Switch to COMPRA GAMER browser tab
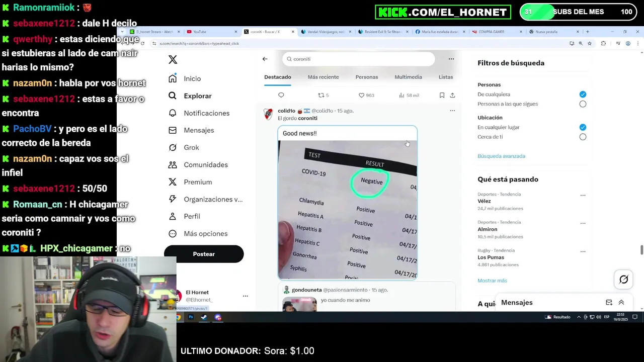This screenshot has height=362, width=644. [x=497, y=32]
